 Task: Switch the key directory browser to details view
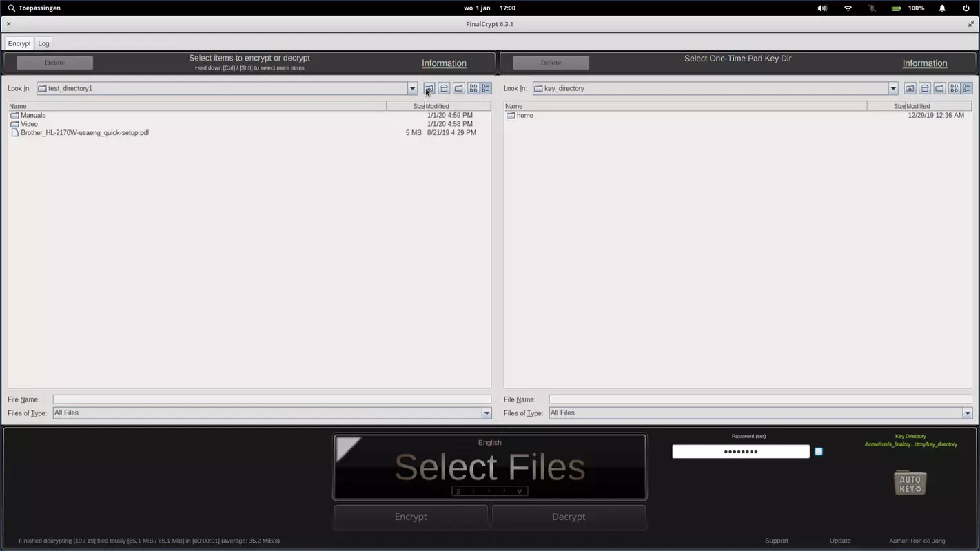click(967, 88)
